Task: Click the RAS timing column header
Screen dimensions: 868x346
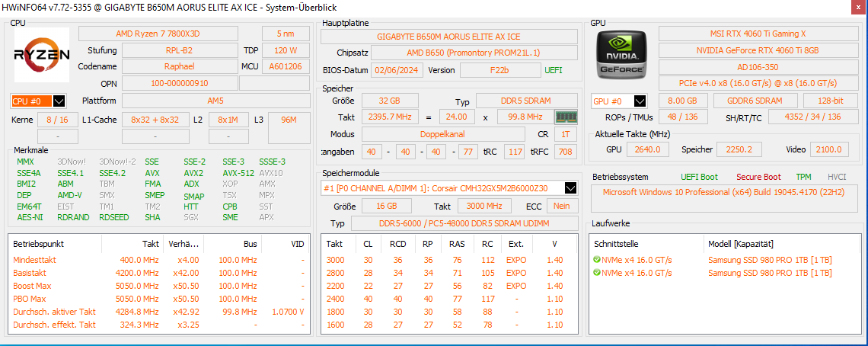Action: 456,243
